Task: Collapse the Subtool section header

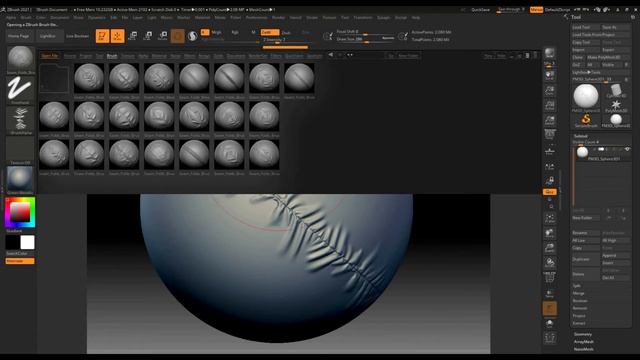Action: (581, 136)
